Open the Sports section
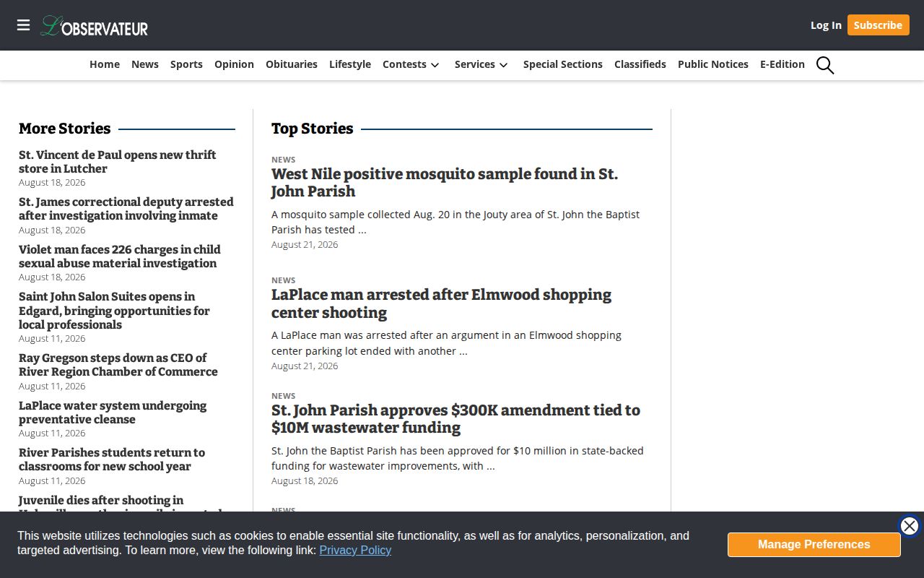 coord(186,64)
